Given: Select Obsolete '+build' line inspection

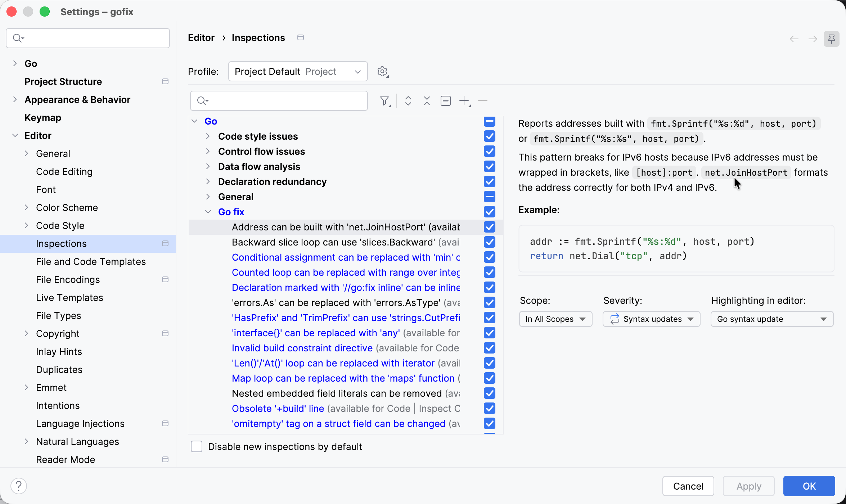Looking at the screenshot, I should [346, 409].
